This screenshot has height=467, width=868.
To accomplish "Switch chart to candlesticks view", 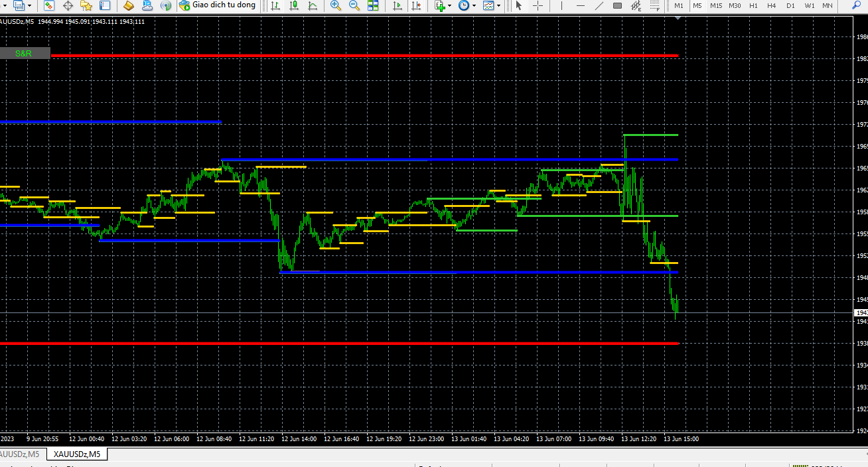I will [x=294, y=5].
